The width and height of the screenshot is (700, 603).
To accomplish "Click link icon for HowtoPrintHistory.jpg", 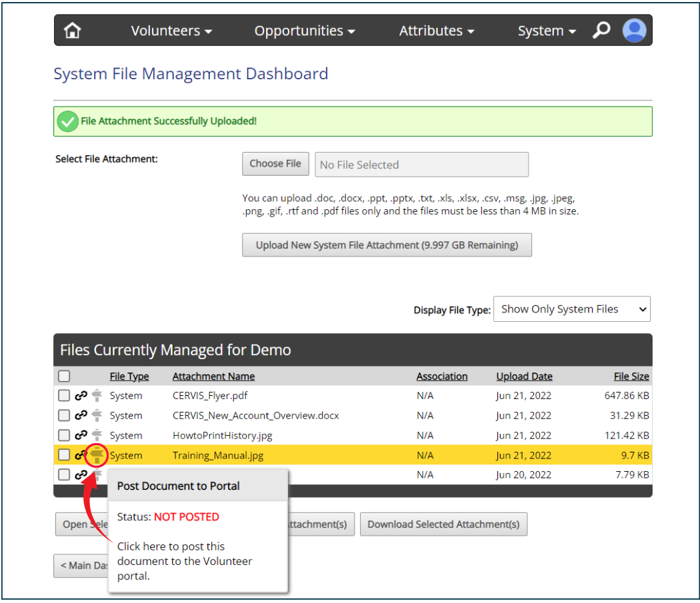I will pyautogui.click(x=81, y=434).
